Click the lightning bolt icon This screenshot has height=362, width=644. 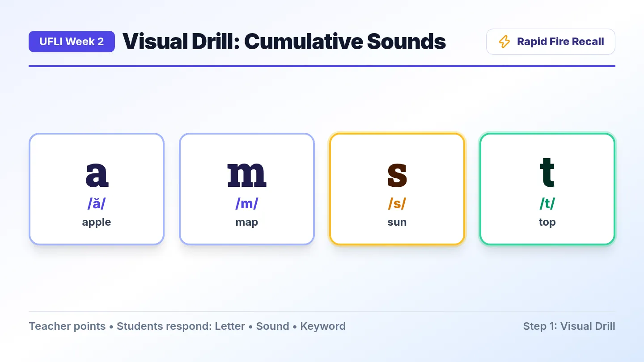504,42
